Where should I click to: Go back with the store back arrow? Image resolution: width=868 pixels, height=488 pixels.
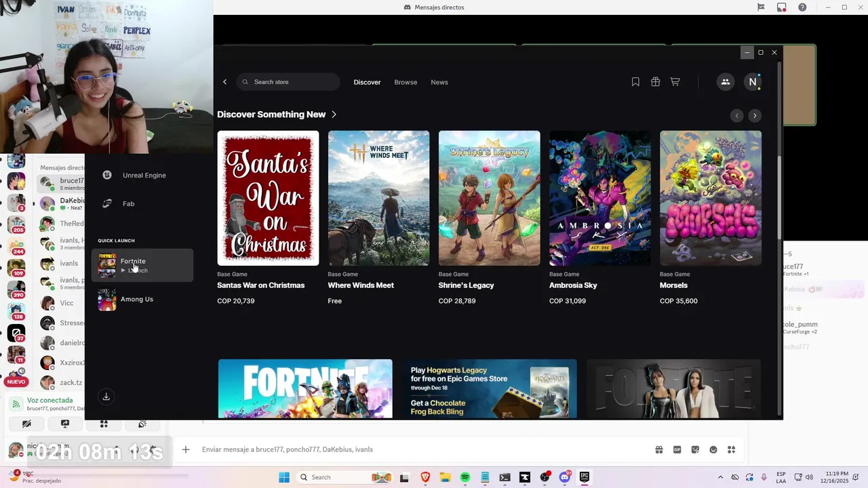click(225, 82)
